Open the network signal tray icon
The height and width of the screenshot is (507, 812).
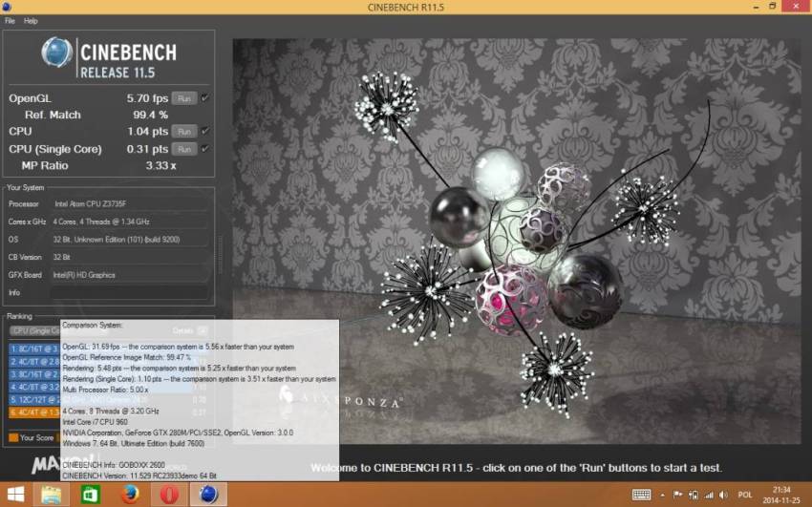click(709, 495)
